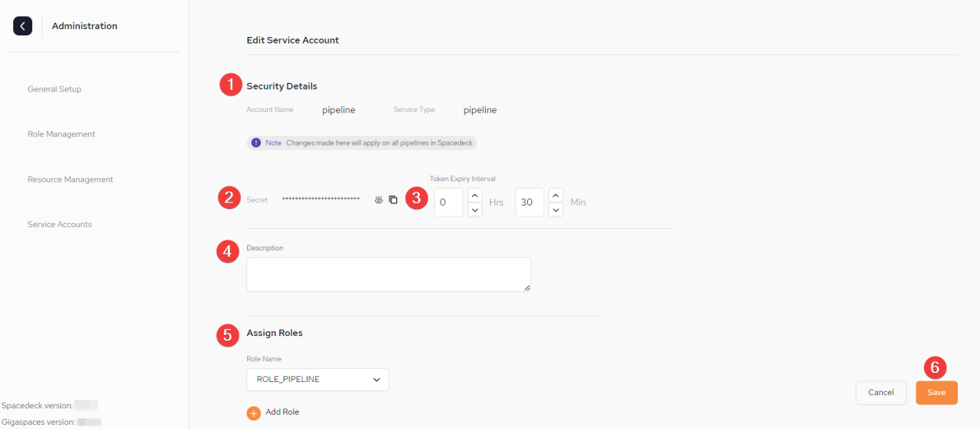980x429 pixels.
Task: Reveal the secret with the eye icon
Action: pyautogui.click(x=379, y=200)
